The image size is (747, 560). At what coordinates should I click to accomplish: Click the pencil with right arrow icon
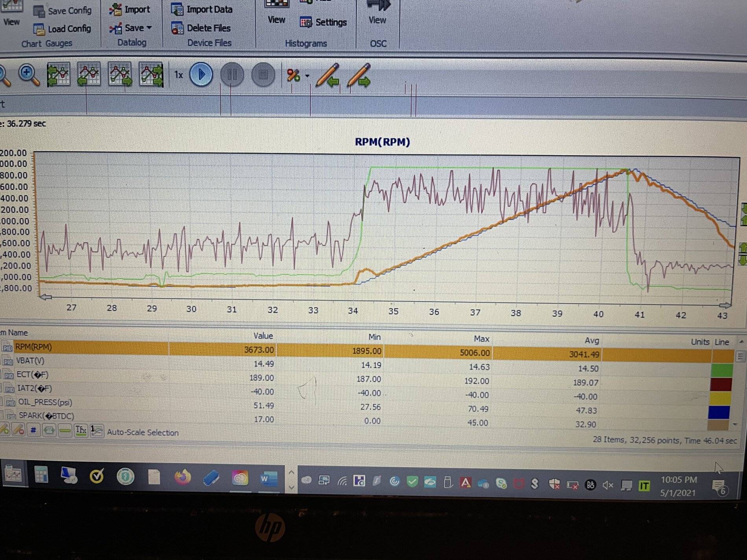point(359,75)
